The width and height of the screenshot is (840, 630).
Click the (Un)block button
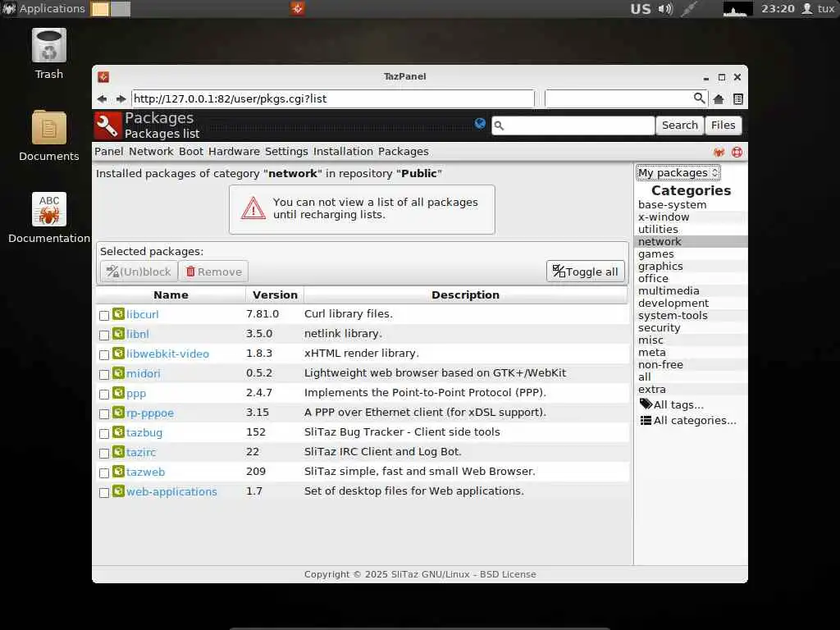coord(139,272)
